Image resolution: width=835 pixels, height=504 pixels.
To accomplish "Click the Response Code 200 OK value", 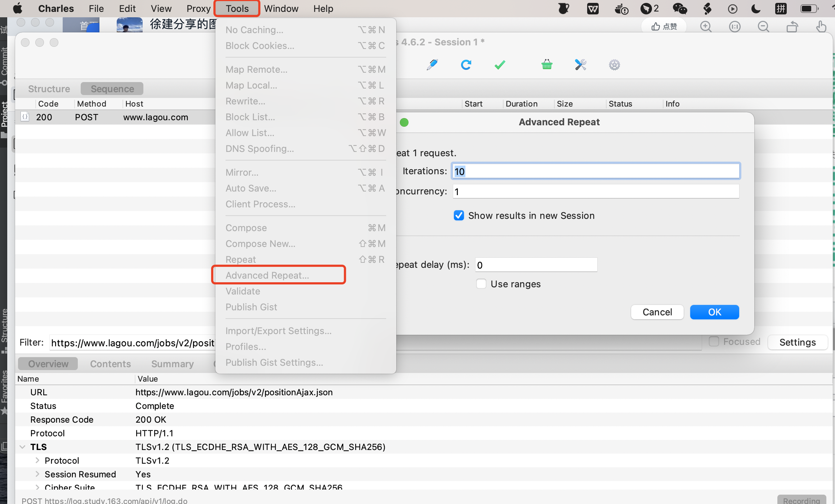I will pyautogui.click(x=151, y=419).
